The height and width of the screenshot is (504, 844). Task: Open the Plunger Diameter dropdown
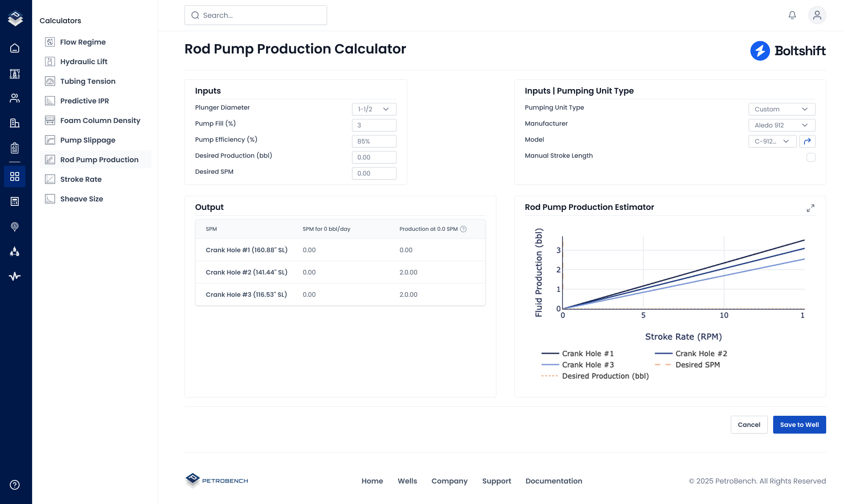(374, 109)
